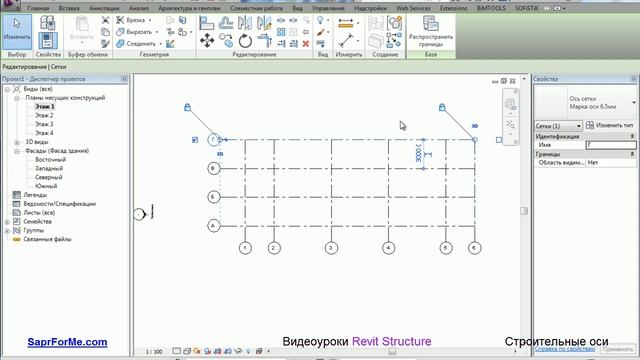Expand the Семейства tree node

7,222
